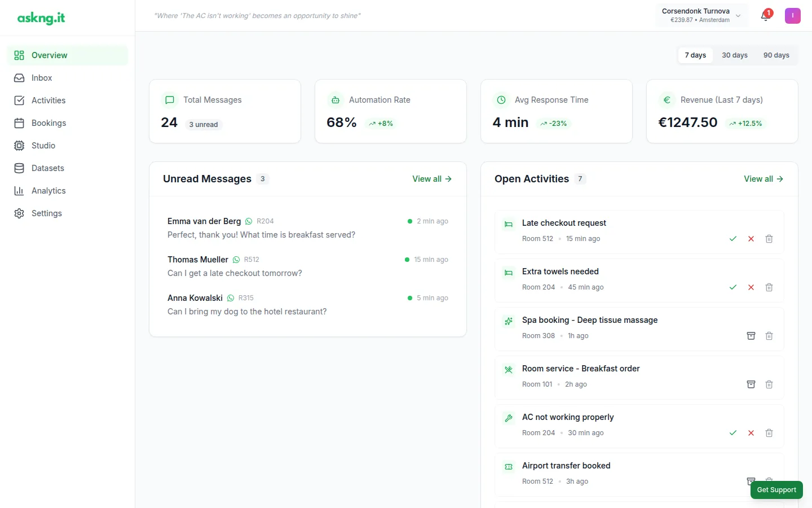Click the Revenue euro icon
This screenshot has width=812, height=508.
click(x=667, y=100)
